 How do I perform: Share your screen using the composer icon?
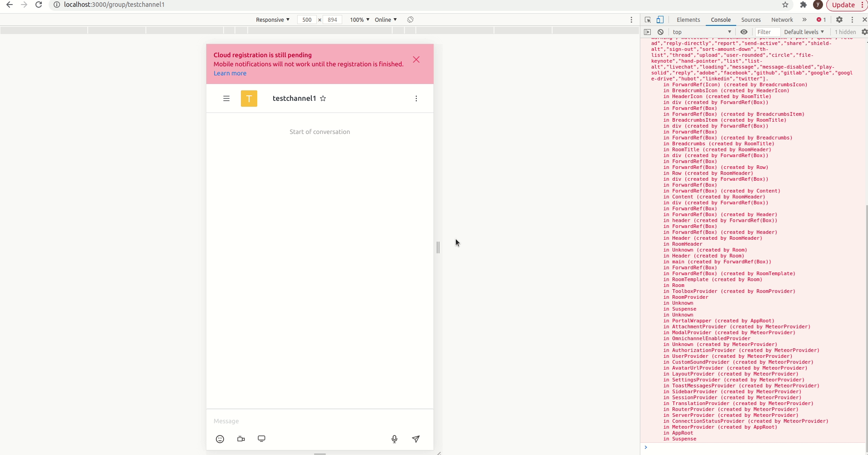tap(262, 439)
